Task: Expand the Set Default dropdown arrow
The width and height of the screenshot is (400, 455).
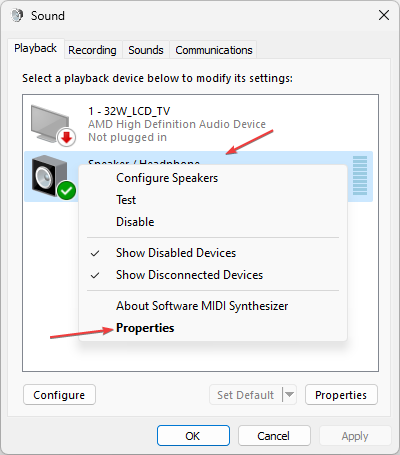Action: (x=290, y=395)
